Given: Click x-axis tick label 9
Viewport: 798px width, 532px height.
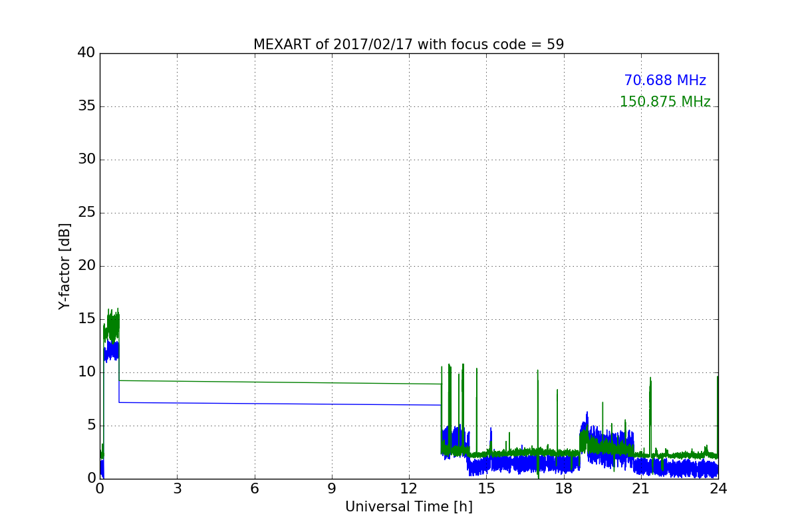Looking at the screenshot, I should tap(332, 488).
